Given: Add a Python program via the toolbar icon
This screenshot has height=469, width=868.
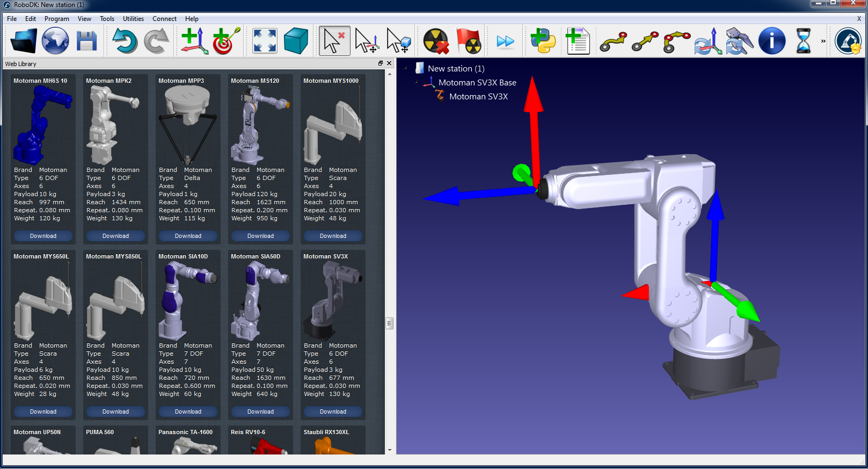Looking at the screenshot, I should pyautogui.click(x=543, y=41).
